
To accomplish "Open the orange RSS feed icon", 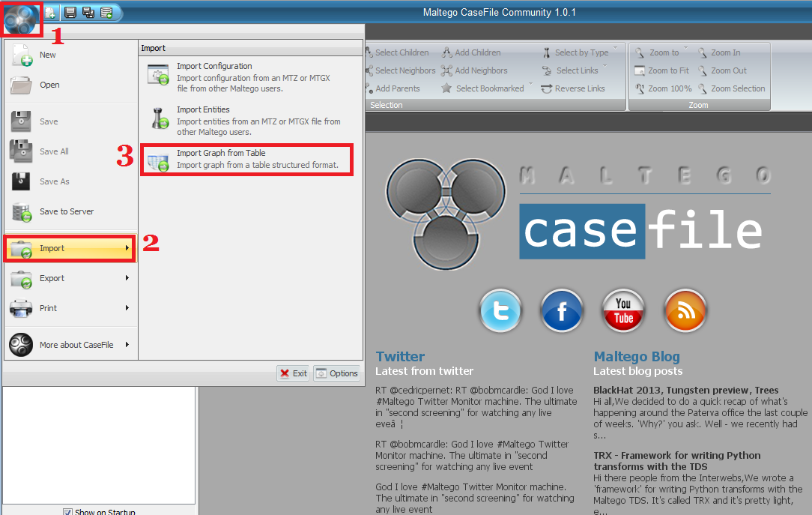I will click(x=685, y=310).
